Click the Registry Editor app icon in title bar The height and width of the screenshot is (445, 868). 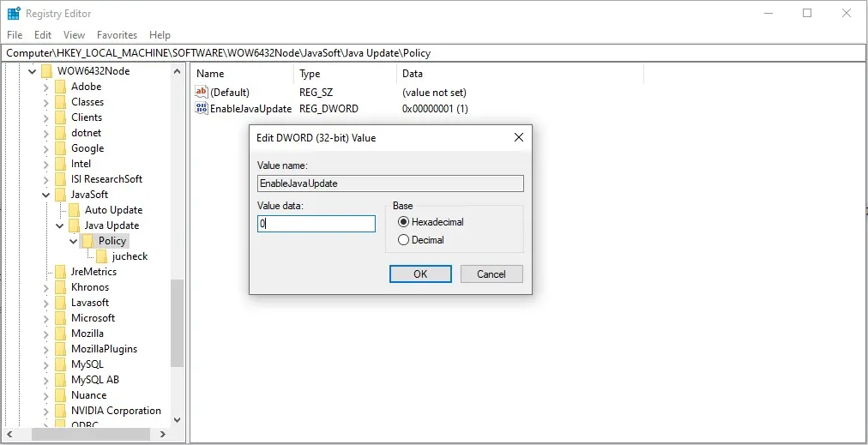click(14, 14)
